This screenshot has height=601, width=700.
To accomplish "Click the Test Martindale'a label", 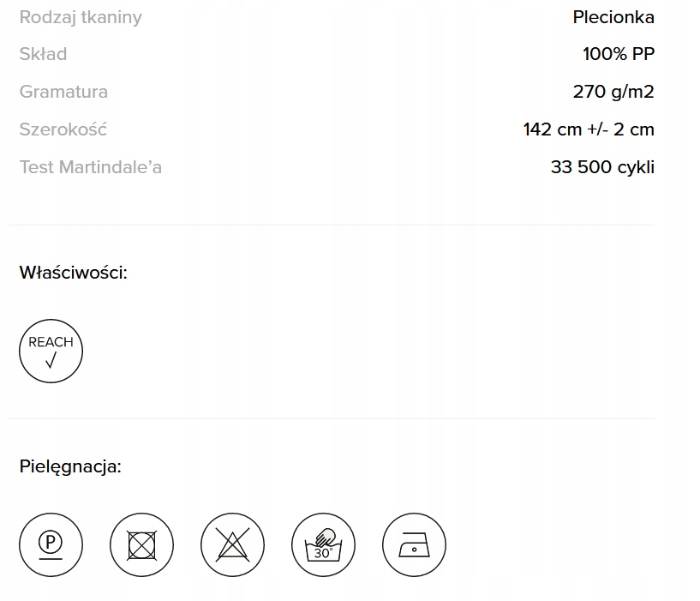I will point(90,167).
